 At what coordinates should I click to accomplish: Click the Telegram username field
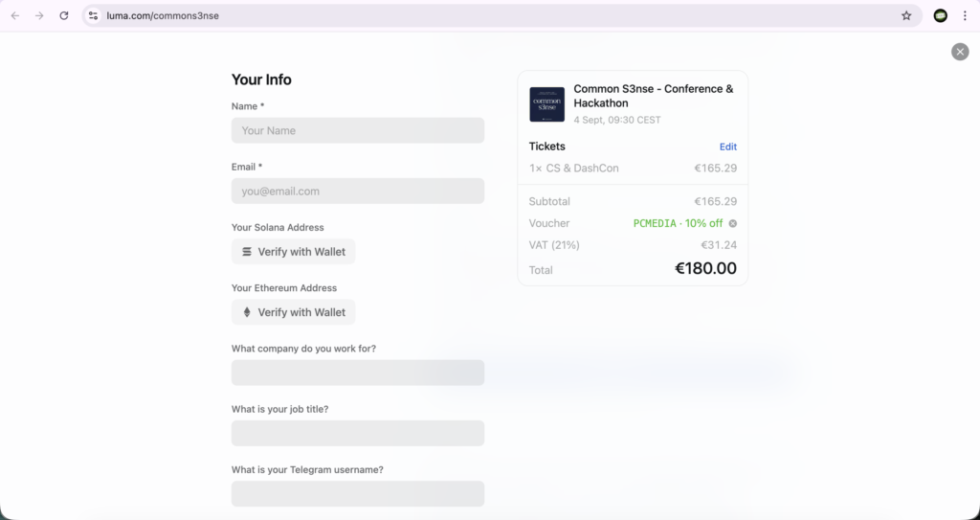pos(357,493)
